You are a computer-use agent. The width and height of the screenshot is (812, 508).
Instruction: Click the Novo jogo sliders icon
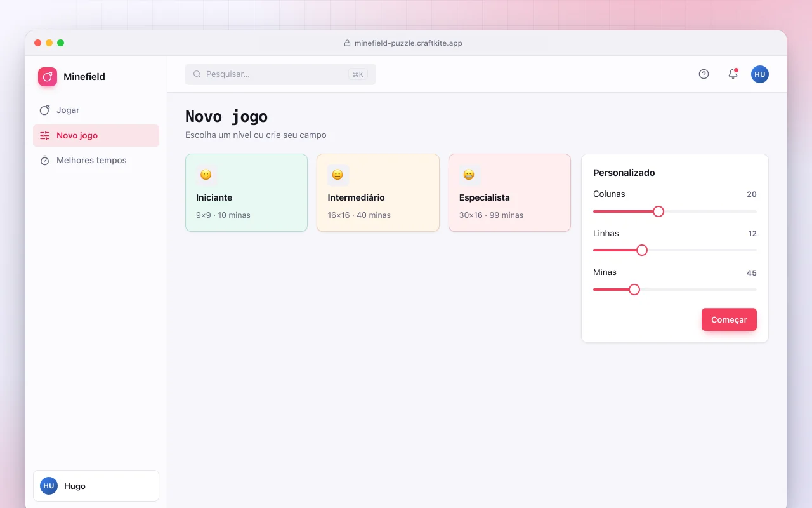[44, 135]
